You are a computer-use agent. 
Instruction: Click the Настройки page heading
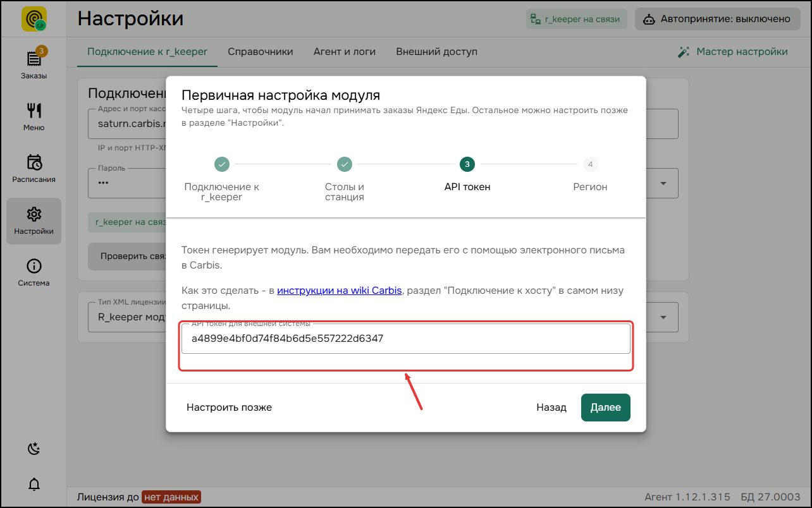tap(131, 18)
